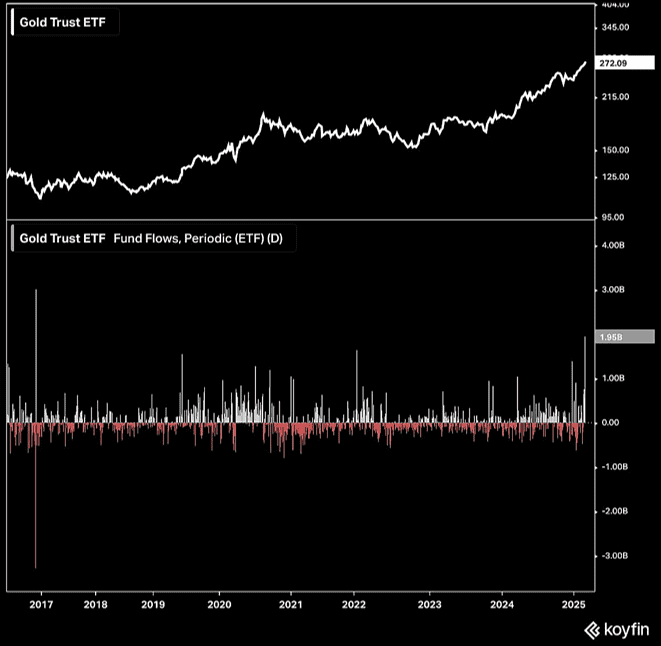The image size is (661, 646).
Task: Click the 2025 date axis label
Action: click(574, 605)
